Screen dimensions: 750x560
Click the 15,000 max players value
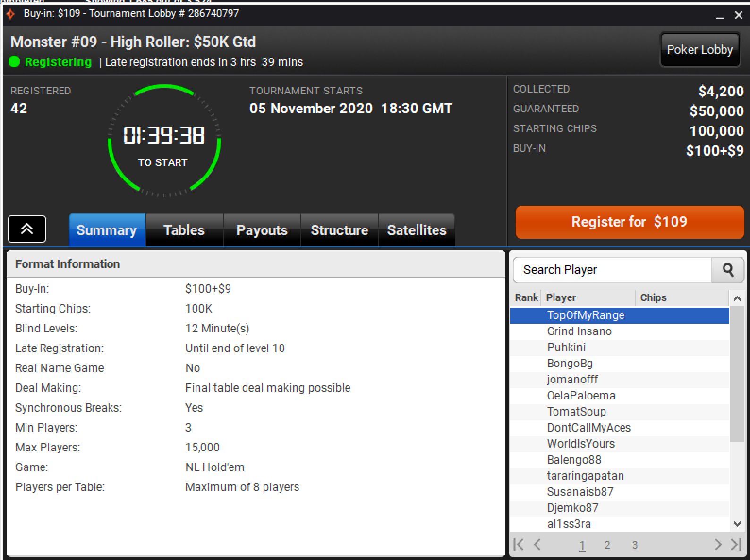[202, 448]
